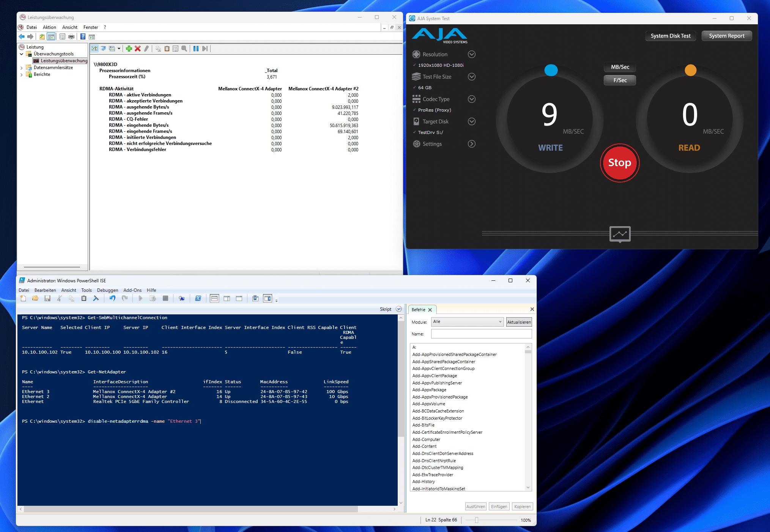Viewport: 770px width, 532px height.
Task: Click the Ausführen button in Befehle pane
Action: click(x=476, y=507)
